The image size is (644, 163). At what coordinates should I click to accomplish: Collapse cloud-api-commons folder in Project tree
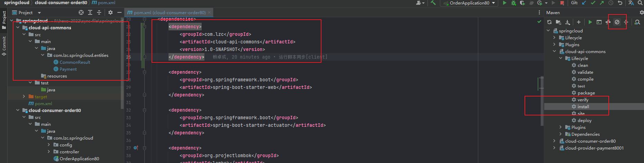18,28
